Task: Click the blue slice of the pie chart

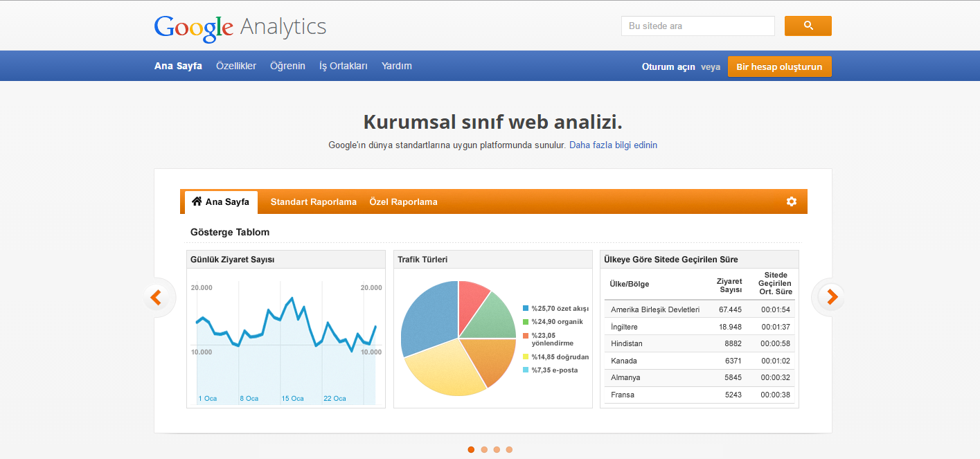Action: pos(429,317)
